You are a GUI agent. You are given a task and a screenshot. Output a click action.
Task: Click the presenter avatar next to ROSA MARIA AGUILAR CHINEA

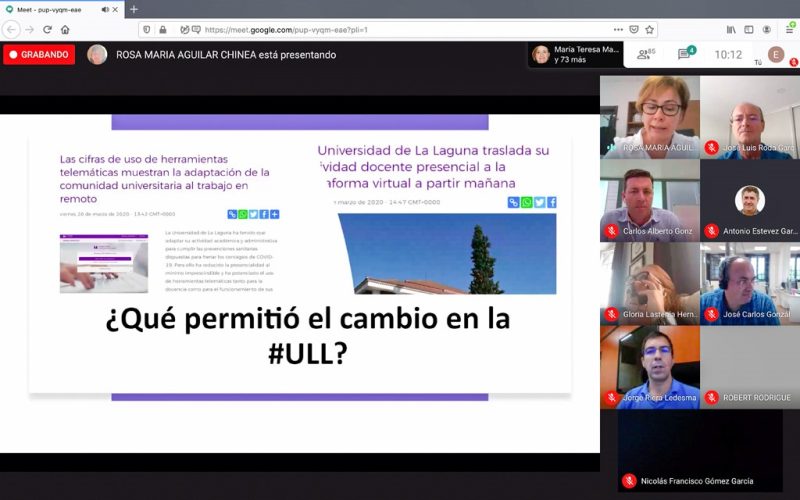tap(97, 55)
